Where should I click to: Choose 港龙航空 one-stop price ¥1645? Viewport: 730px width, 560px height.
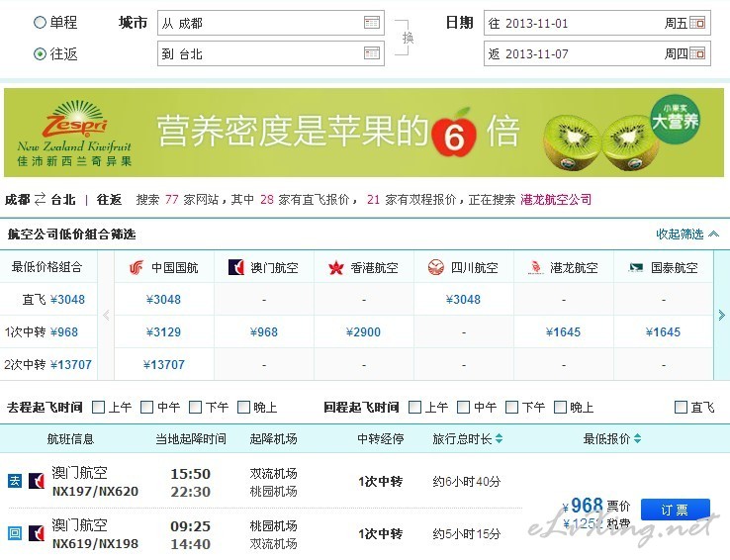pos(563,331)
